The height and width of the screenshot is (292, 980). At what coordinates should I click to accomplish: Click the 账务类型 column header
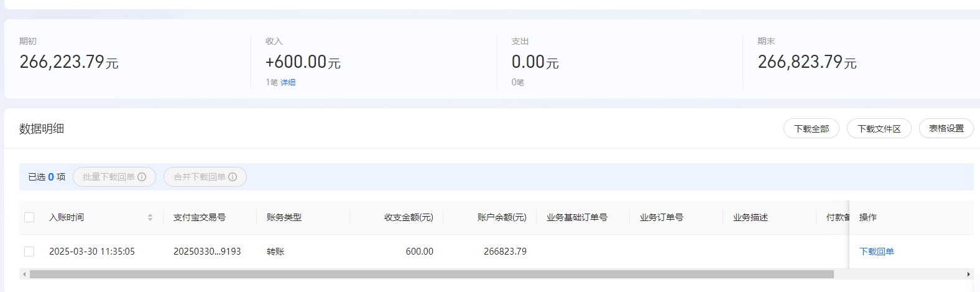[x=284, y=217]
